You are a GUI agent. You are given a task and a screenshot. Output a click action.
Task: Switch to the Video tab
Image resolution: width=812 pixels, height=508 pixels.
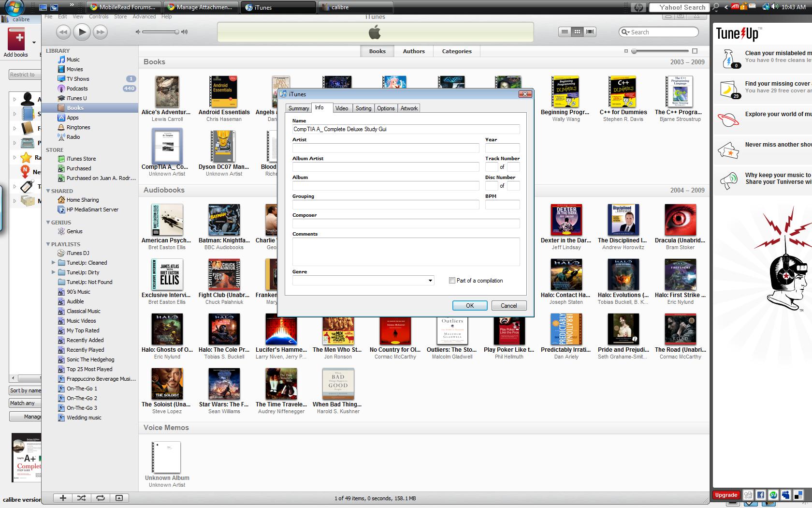pyautogui.click(x=342, y=108)
